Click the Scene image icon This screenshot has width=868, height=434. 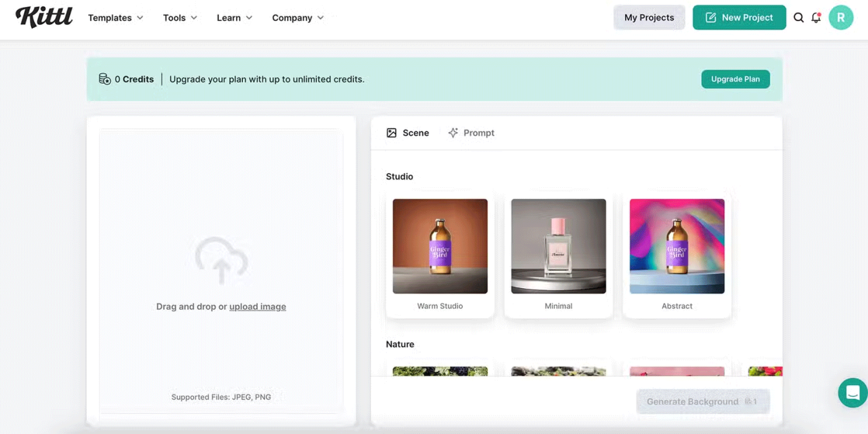[391, 133]
